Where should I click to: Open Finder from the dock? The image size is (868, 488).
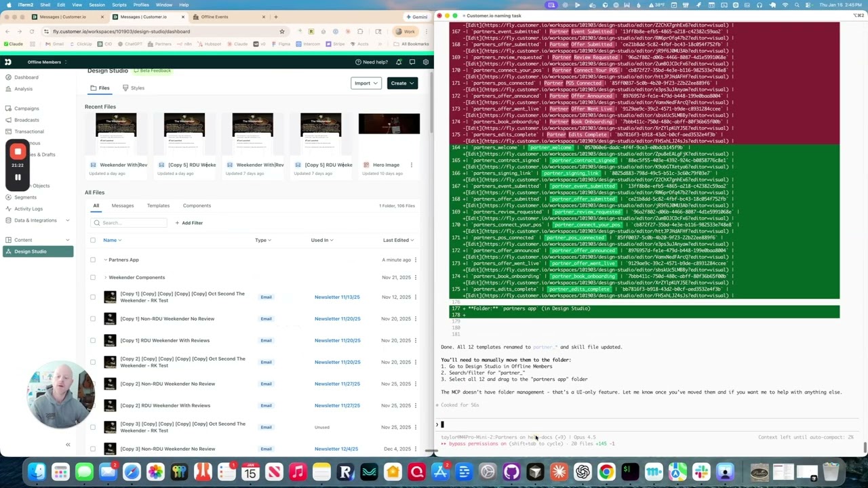pyautogui.click(x=37, y=472)
